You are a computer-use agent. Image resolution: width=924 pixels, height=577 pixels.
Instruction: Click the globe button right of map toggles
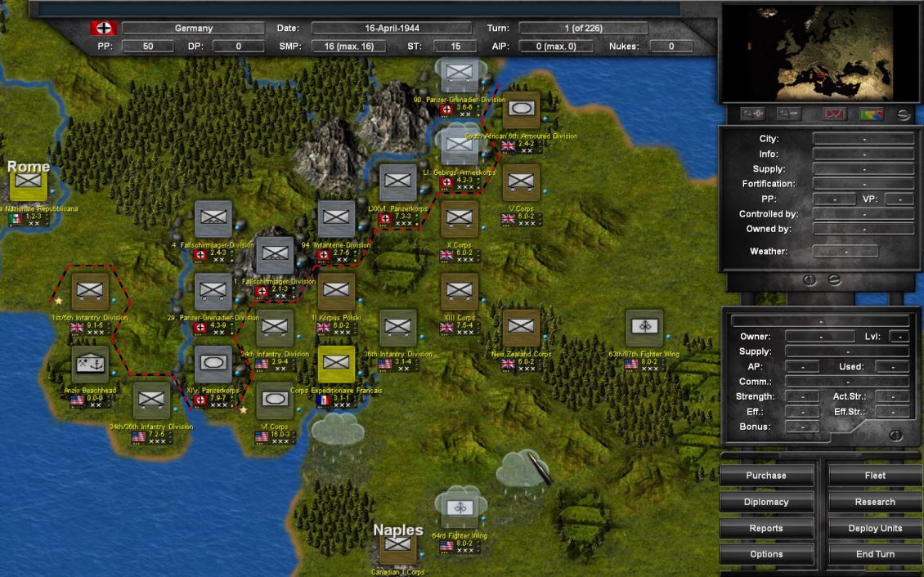point(903,114)
